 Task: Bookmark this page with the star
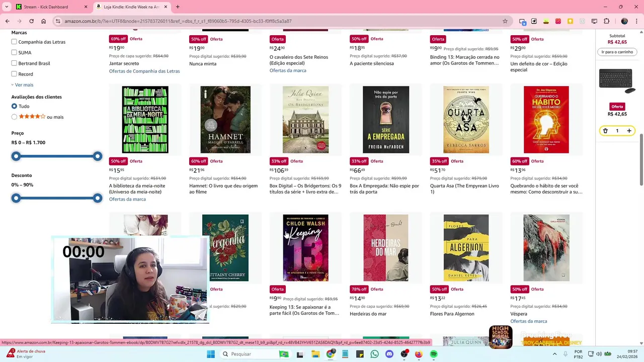(x=505, y=21)
